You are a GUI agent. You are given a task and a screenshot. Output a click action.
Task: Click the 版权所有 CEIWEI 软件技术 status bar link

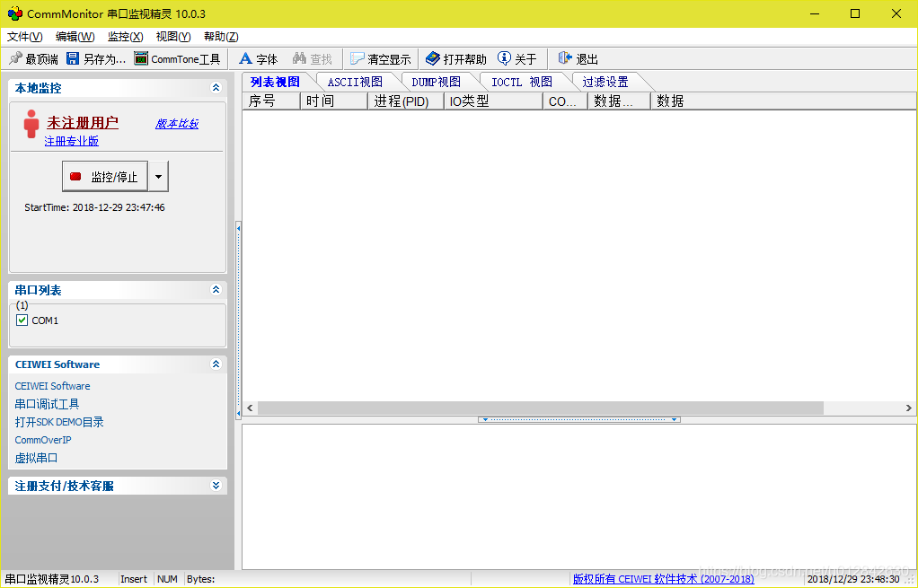(663, 579)
